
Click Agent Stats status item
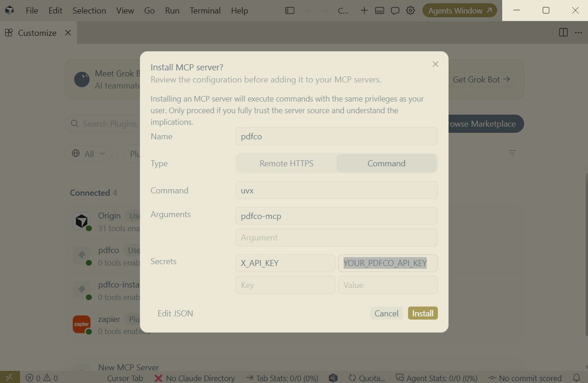click(436, 378)
